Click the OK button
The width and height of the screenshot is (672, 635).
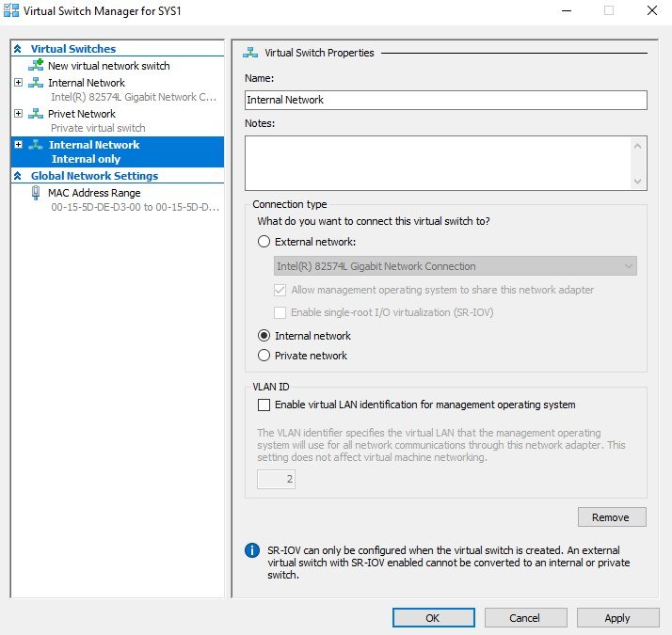click(433, 618)
